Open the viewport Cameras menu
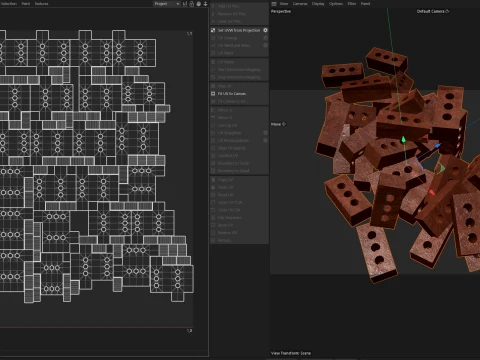480x360 pixels. click(x=300, y=4)
